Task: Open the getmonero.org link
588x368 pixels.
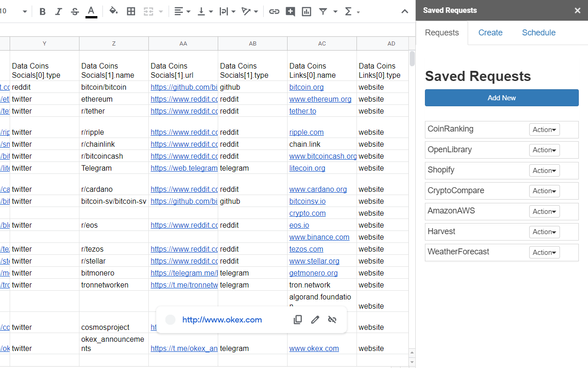Action: point(313,273)
